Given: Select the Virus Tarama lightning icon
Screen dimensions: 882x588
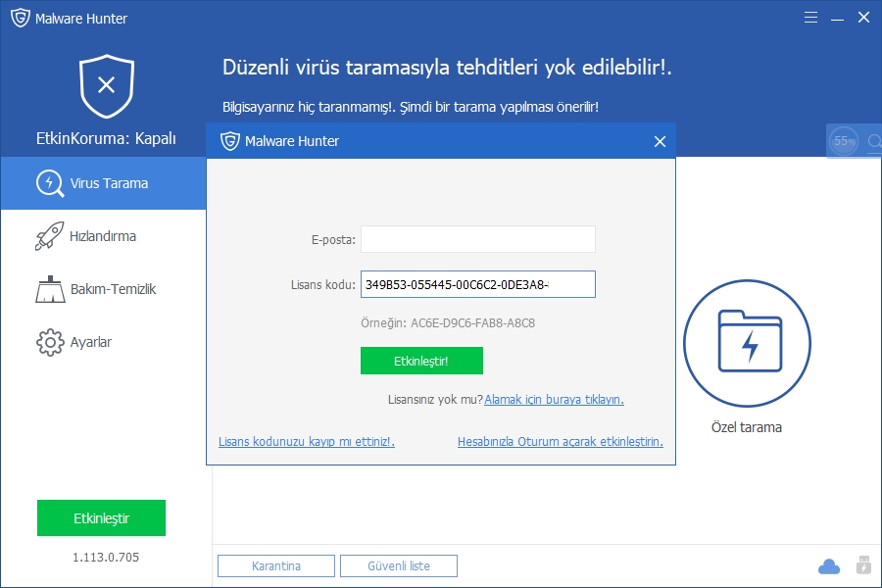Looking at the screenshot, I should [48, 183].
